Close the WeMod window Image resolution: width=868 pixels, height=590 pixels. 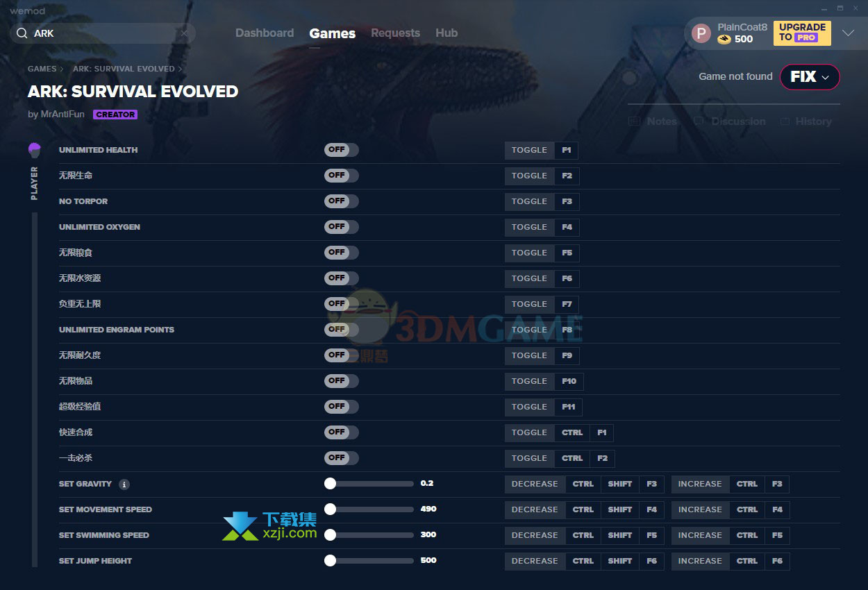pyautogui.click(x=857, y=8)
